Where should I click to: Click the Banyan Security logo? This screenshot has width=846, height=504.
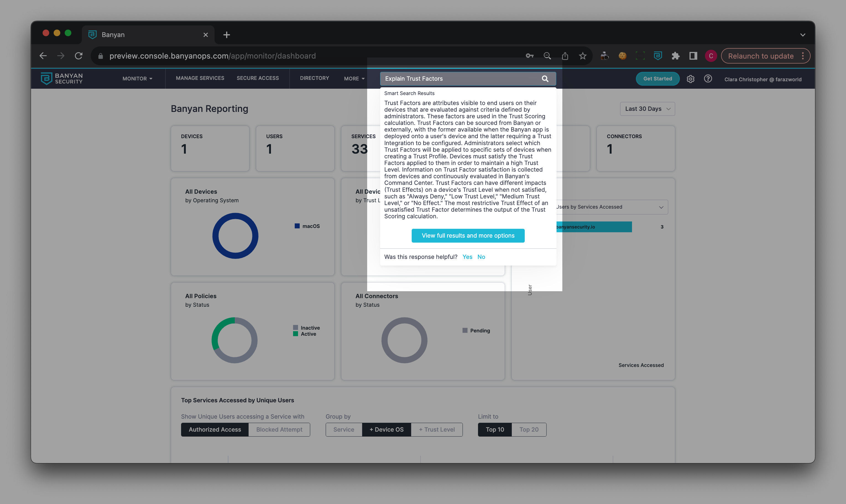(x=61, y=78)
